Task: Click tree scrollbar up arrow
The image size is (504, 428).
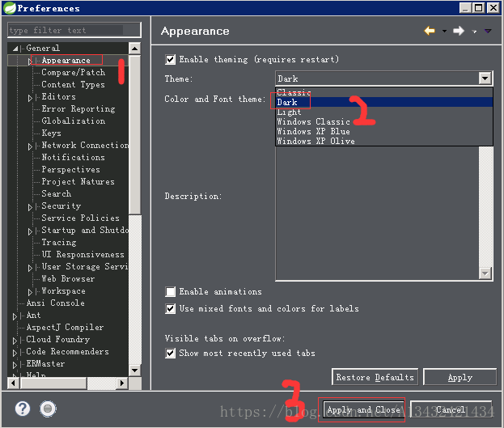Action: coord(134,49)
